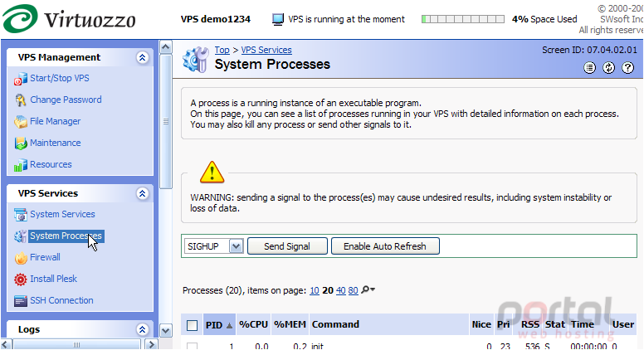The image size is (644, 350).
Task: Open the SSH Connection terminal icon
Action: [20, 301]
